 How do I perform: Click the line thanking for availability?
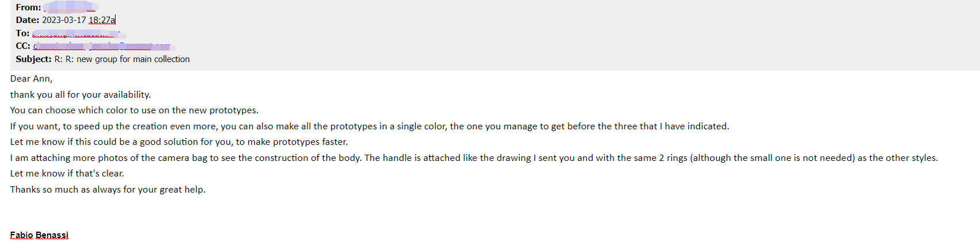click(80, 95)
